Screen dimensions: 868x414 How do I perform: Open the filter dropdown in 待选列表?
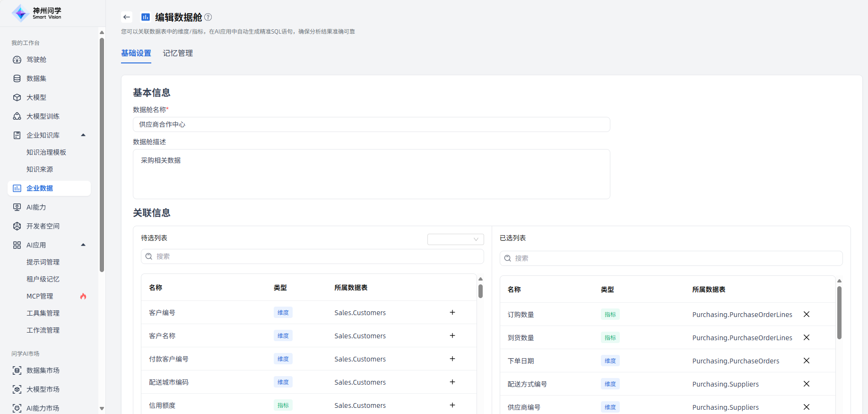click(x=456, y=239)
